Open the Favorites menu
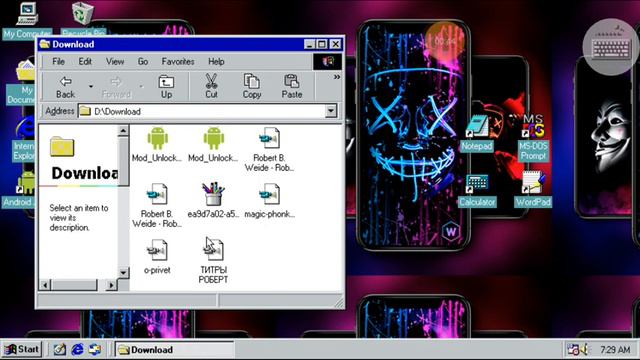 pyautogui.click(x=178, y=62)
